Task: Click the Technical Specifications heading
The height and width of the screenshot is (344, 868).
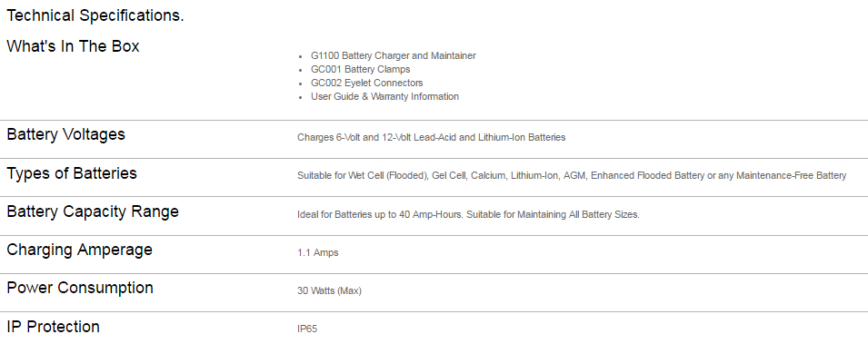Action: pyautogui.click(x=95, y=16)
